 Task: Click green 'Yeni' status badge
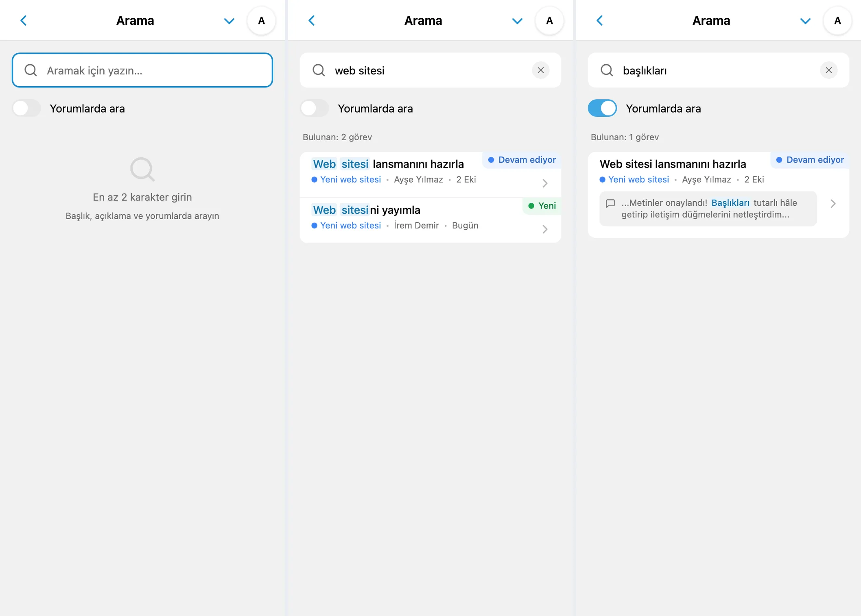(x=542, y=206)
